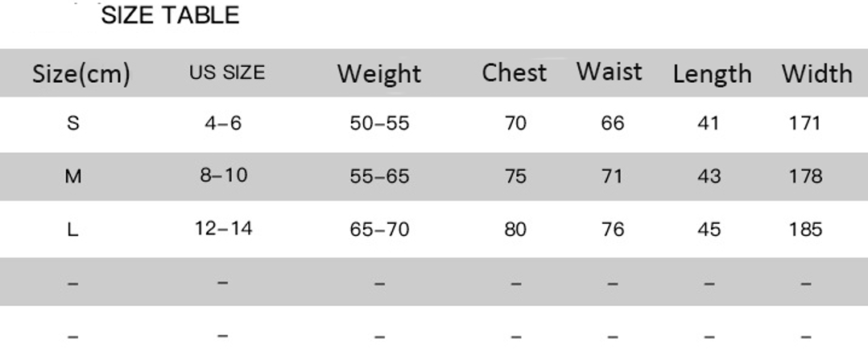Click the L size row label
The image size is (868, 351).
(73, 230)
